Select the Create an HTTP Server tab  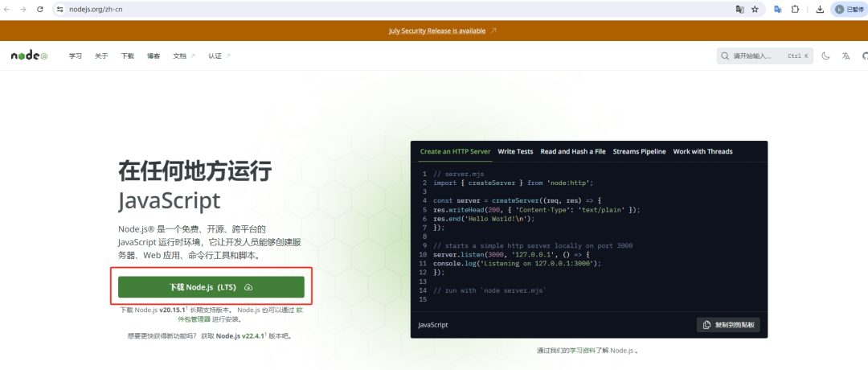pos(455,151)
